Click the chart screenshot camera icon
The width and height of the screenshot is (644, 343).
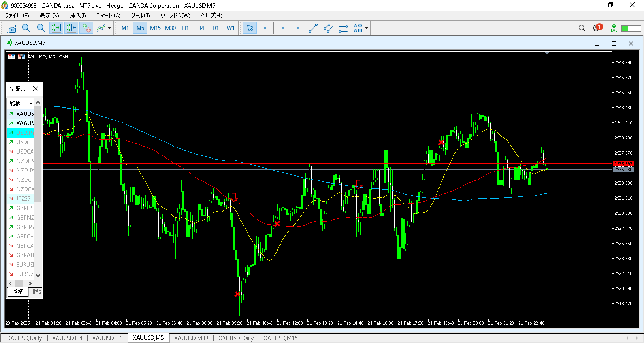pyautogui.click(x=11, y=28)
